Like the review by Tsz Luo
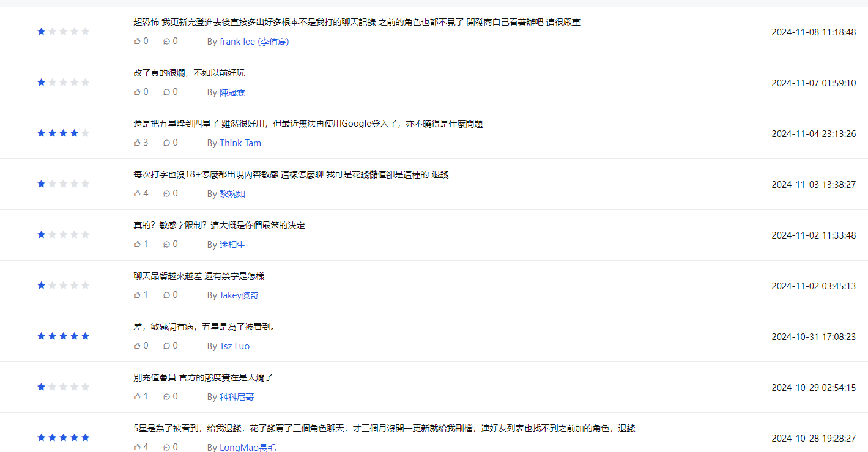 pos(137,346)
